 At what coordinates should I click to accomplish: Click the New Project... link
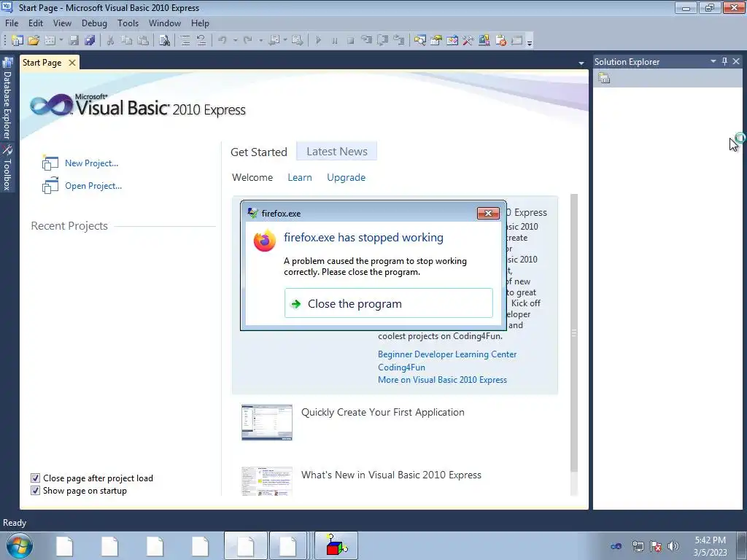(91, 163)
